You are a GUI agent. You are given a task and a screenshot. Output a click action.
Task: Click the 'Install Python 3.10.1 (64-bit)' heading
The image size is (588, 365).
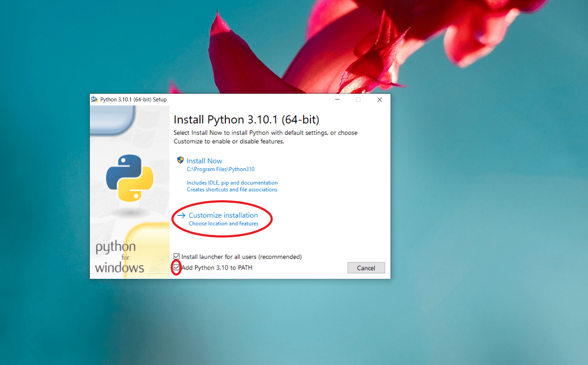(246, 119)
